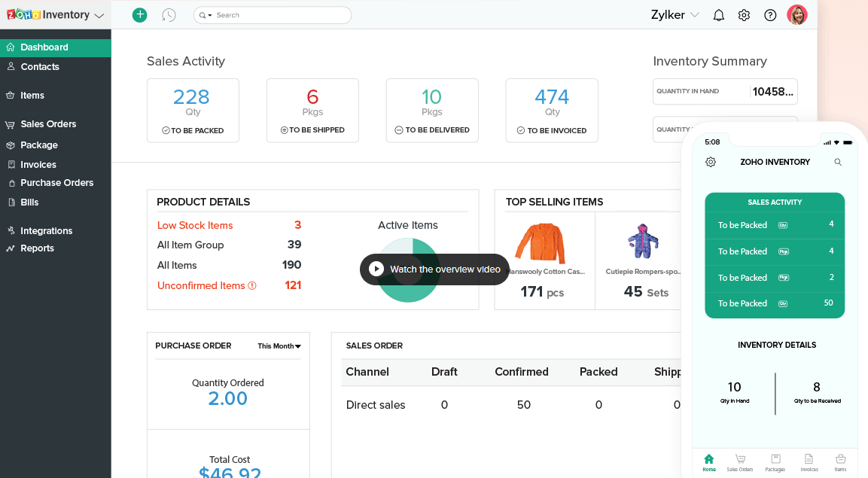Open the green quick-create plus icon
The image size is (868, 478).
(x=139, y=14)
